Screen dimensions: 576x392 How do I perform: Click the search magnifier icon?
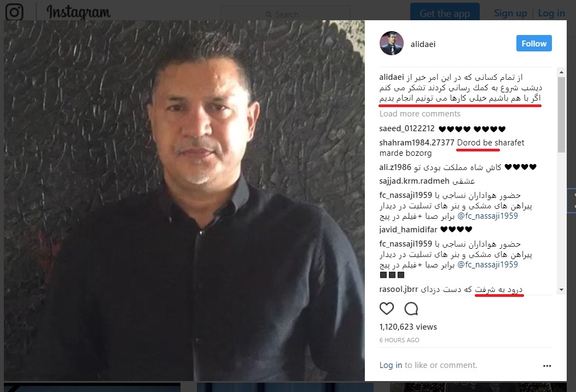tap(269, 15)
